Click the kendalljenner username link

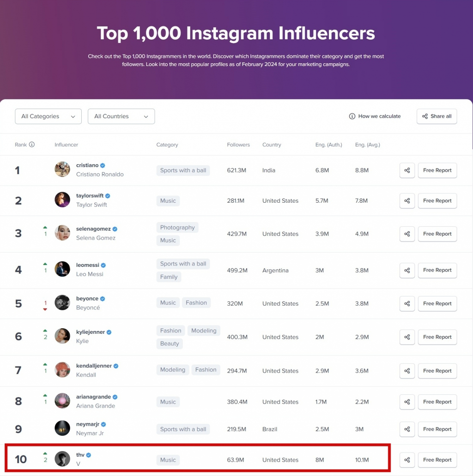pyautogui.click(x=94, y=366)
